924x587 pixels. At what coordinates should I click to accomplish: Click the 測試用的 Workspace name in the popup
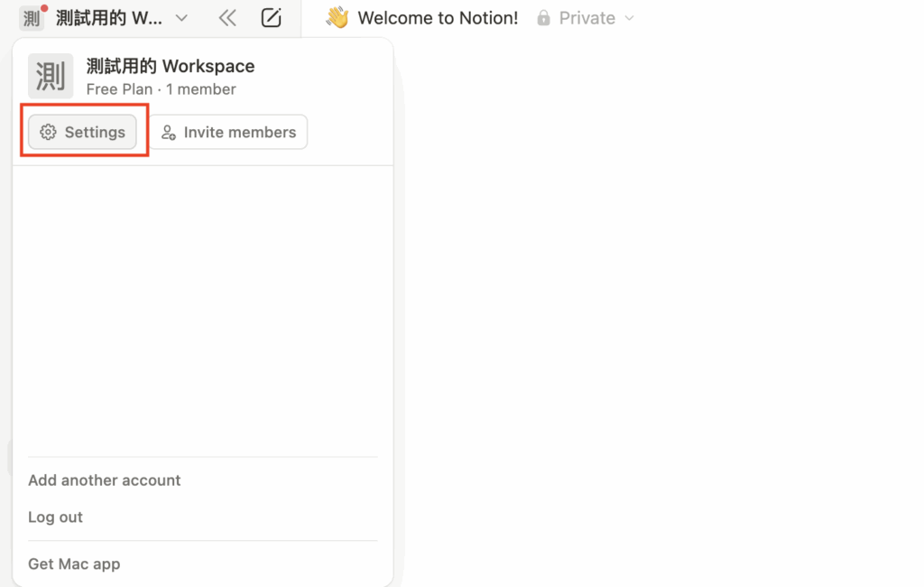171,66
